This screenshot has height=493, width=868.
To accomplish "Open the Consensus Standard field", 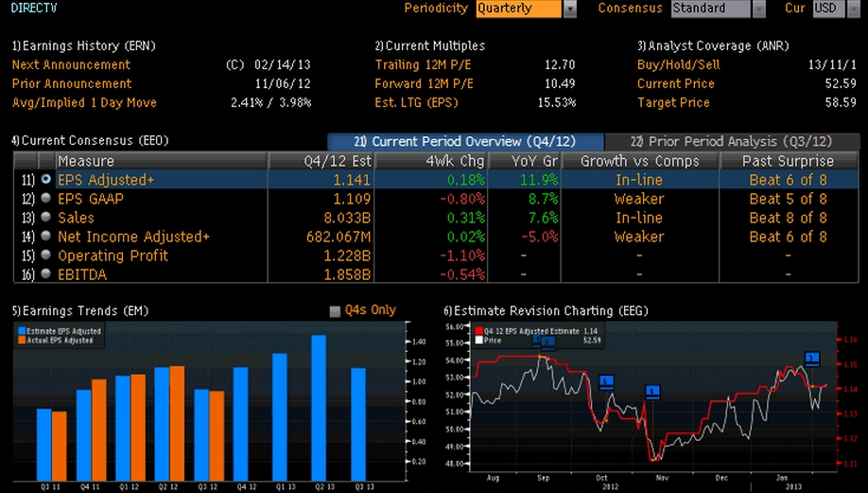I will 711,9.
